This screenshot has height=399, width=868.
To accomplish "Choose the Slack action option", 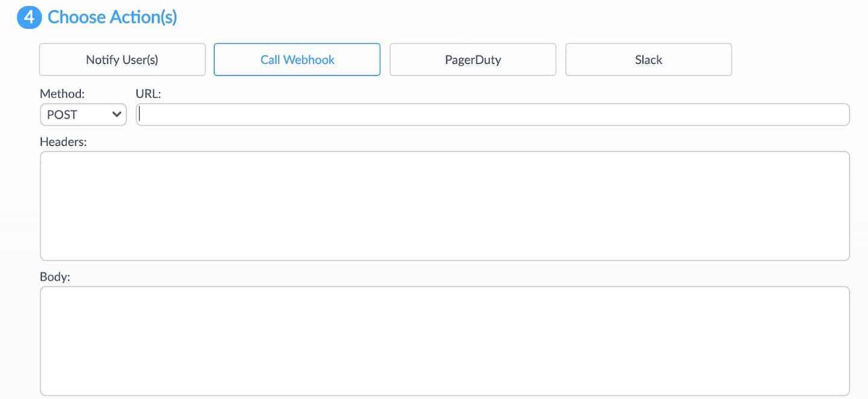I will 649,60.
